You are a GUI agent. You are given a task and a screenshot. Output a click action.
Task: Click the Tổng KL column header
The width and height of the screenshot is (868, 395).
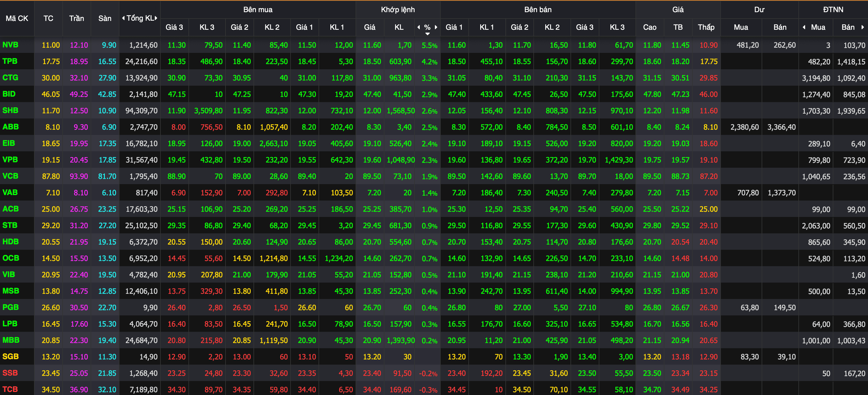click(140, 18)
